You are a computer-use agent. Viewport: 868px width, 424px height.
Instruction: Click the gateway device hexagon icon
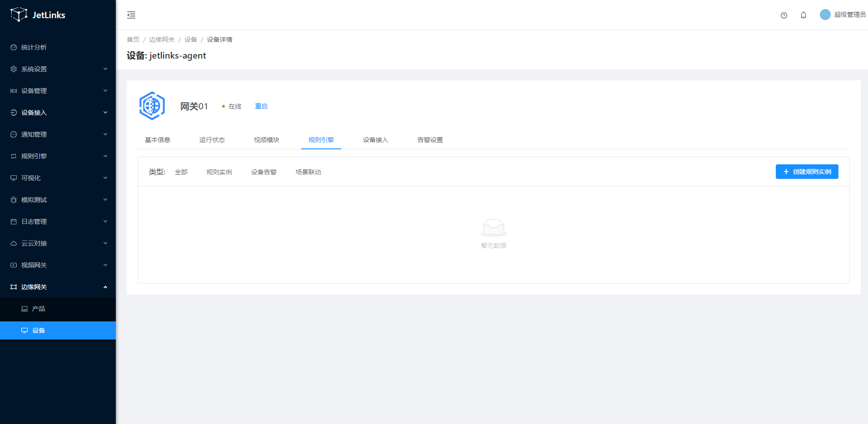click(152, 106)
